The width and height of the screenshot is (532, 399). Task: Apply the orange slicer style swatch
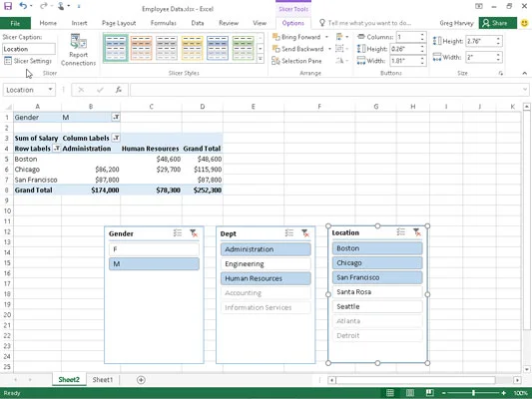141,48
